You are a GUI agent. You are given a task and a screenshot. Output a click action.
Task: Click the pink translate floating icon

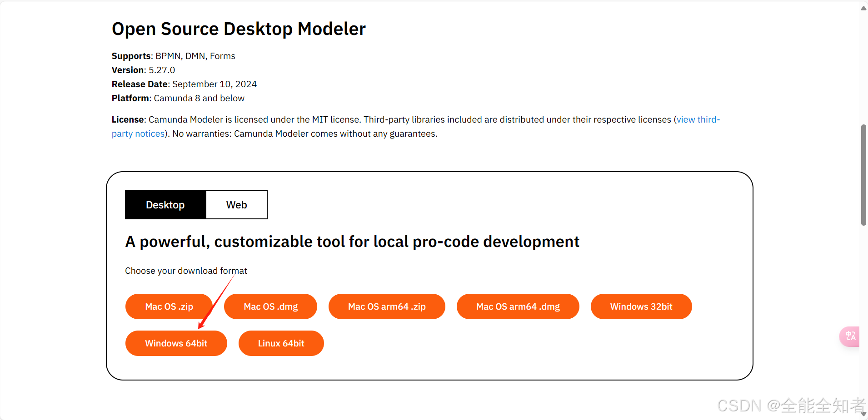coord(850,336)
